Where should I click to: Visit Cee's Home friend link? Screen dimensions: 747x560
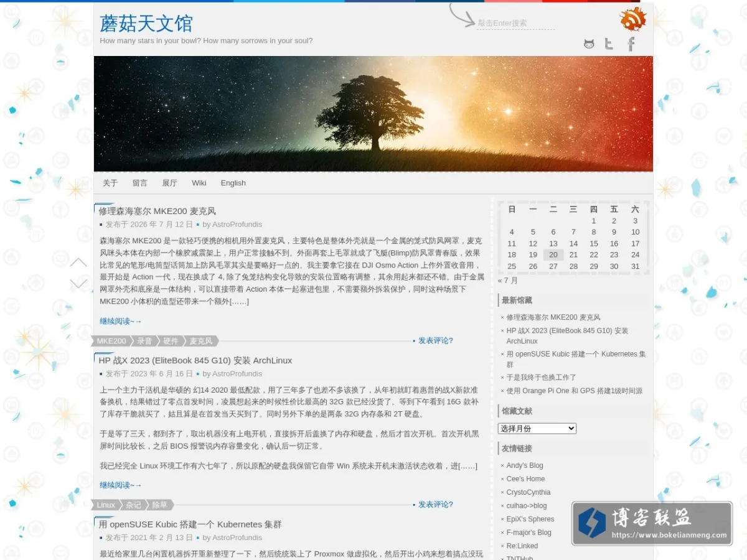point(525,479)
